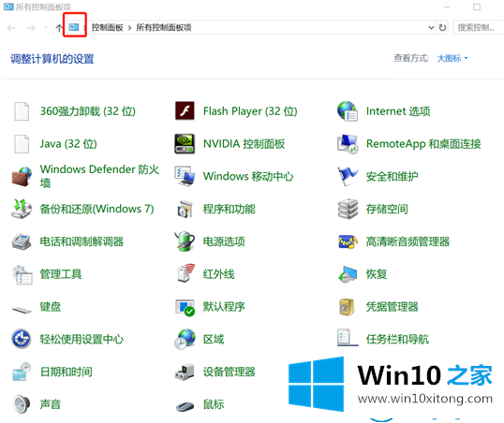
Task: Click the 恢复 icon
Action: (x=348, y=274)
